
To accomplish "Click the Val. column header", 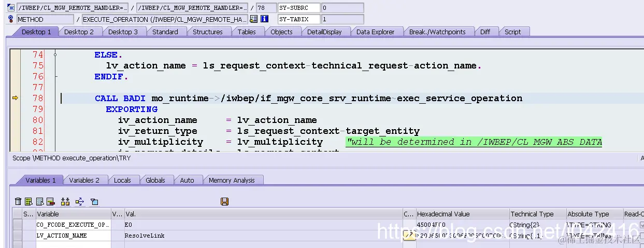I will coord(263,214).
